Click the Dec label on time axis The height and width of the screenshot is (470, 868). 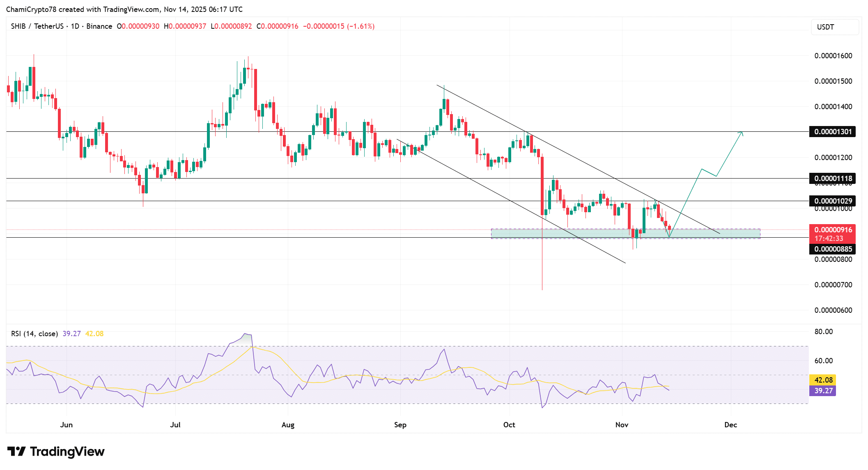pyautogui.click(x=730, y=425)
